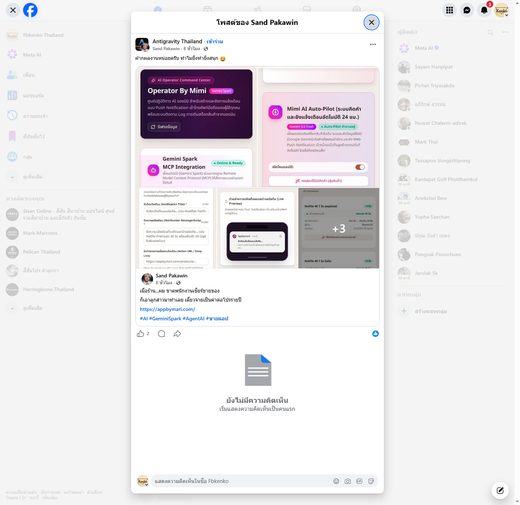
Task: Open Antigravity Thailand group page
Action: click(x=177, y=41)
